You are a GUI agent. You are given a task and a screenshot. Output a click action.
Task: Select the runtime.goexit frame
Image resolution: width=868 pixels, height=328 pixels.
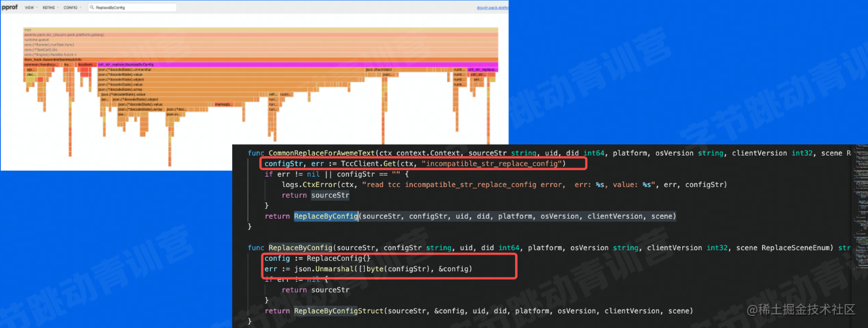[x=261, y=39]
